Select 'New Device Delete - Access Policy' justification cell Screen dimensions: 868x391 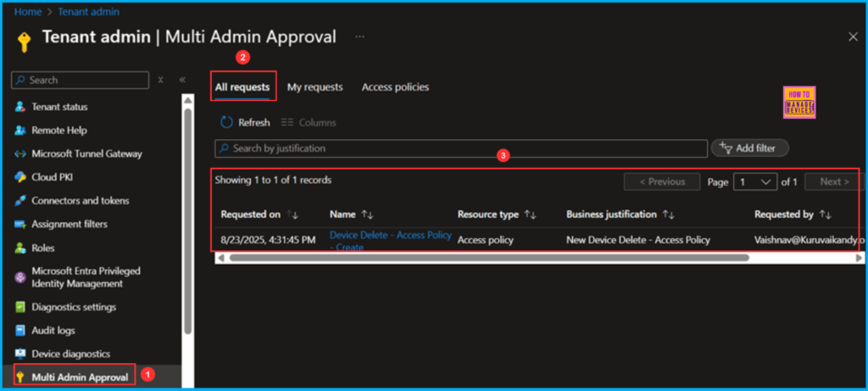tap(638, 240)
